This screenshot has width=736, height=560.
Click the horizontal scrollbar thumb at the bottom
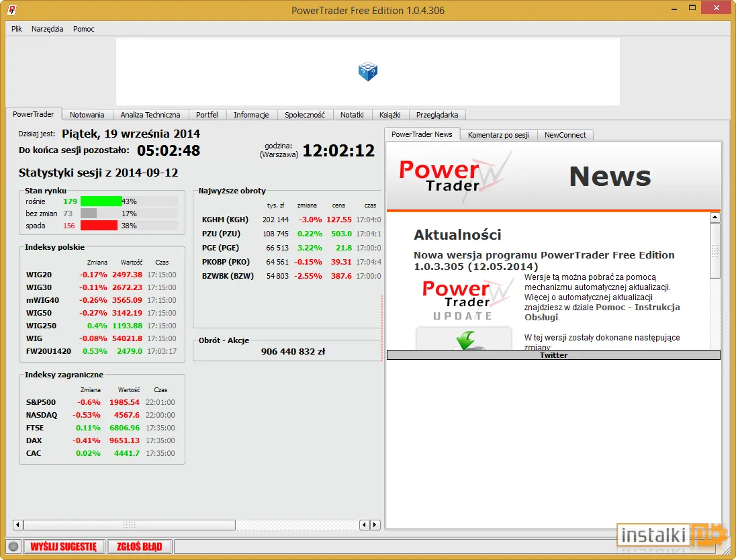click(130, 525)
